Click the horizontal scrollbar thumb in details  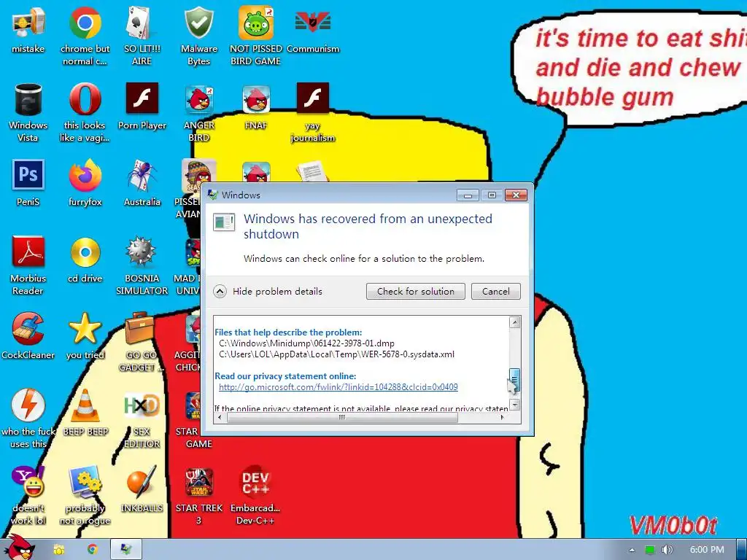pyautogui.click(x=342, y=418)
